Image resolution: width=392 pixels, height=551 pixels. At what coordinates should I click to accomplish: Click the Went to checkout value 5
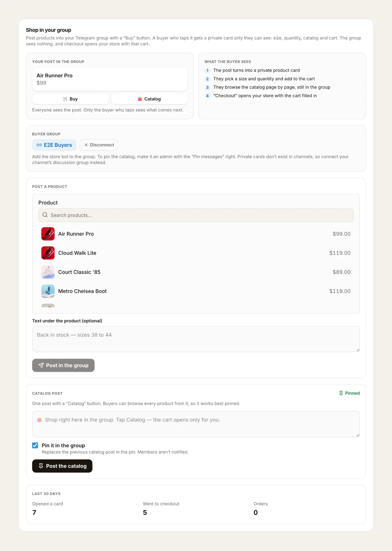pos(145,512)
